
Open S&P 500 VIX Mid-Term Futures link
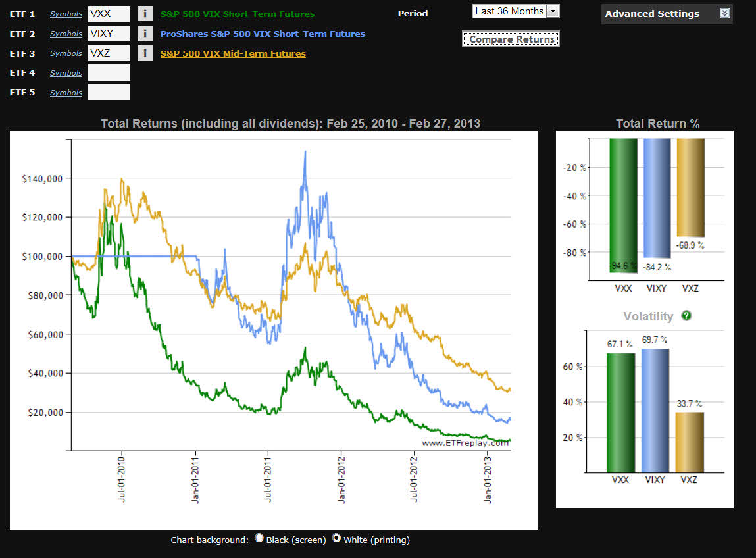pyautogui.click(x=233, y=53)
